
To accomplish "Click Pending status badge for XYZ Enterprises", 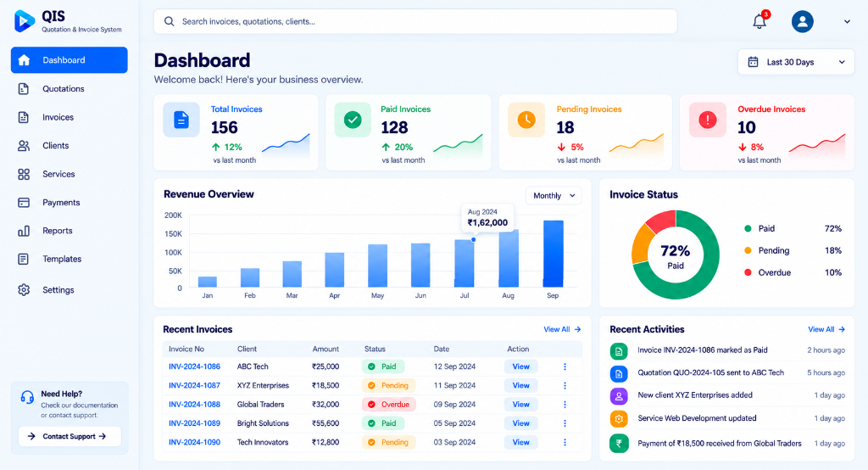I will click(x=388, y=385).
